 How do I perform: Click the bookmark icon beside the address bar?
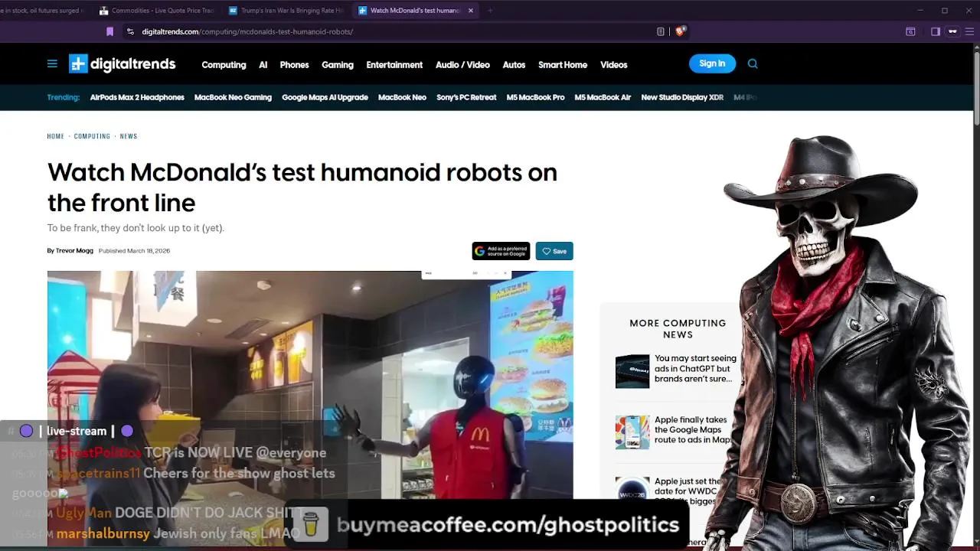pyautogui.click(x=109, y=31)
